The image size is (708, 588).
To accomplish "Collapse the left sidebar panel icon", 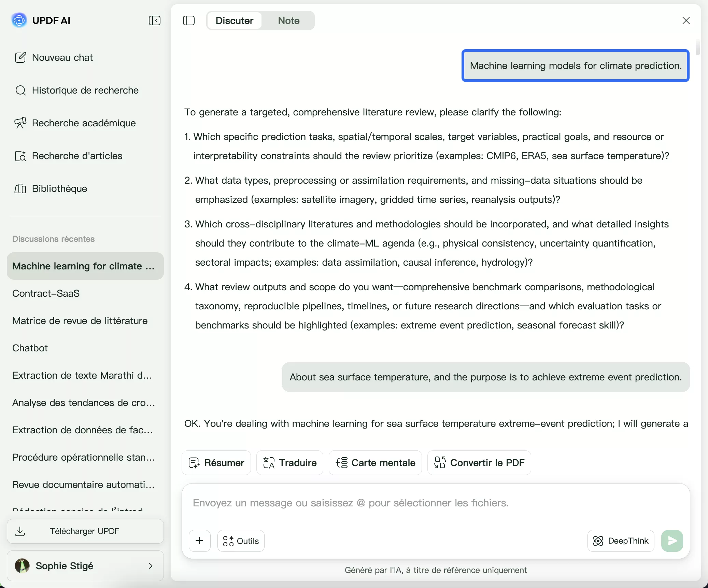I will click(154, 20).
